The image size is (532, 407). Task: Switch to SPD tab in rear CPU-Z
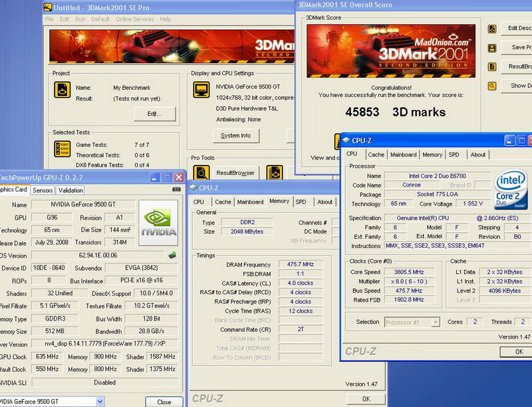(301, 202)
